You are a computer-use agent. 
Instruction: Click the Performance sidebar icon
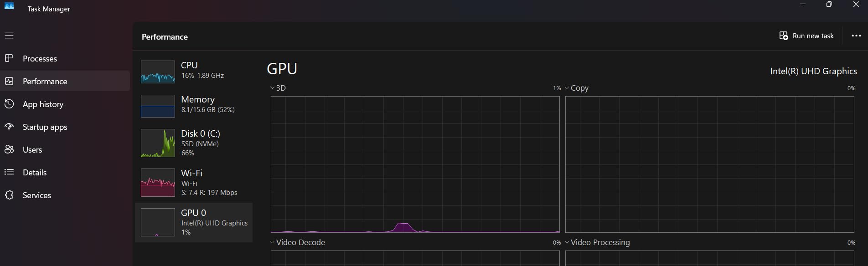coord(9,81)
